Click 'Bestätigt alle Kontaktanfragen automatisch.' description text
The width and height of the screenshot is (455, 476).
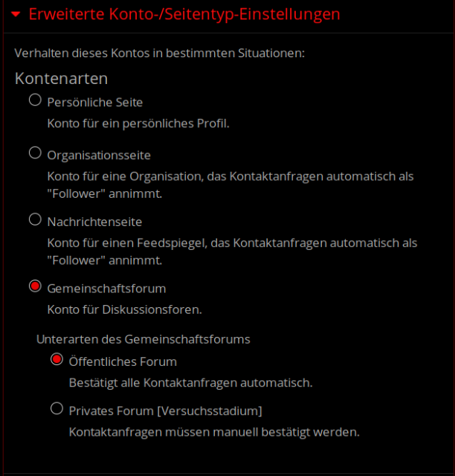(190, 383)
